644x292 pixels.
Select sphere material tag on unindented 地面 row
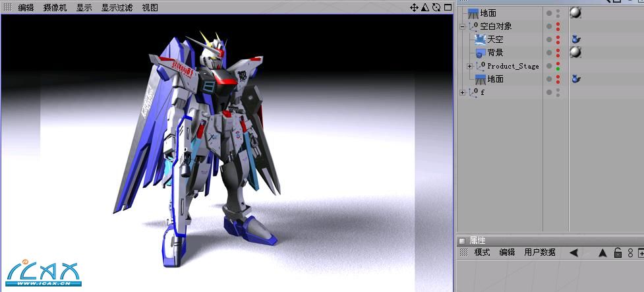click(576, 13)
